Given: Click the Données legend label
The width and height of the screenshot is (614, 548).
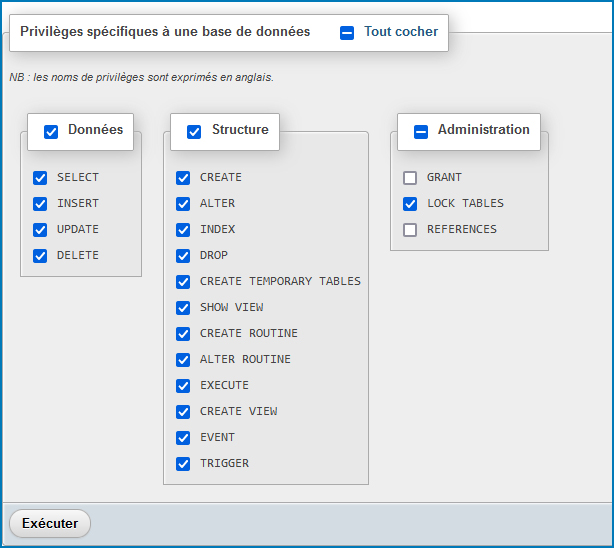Looking at the screenshot, I should (96, 129).
